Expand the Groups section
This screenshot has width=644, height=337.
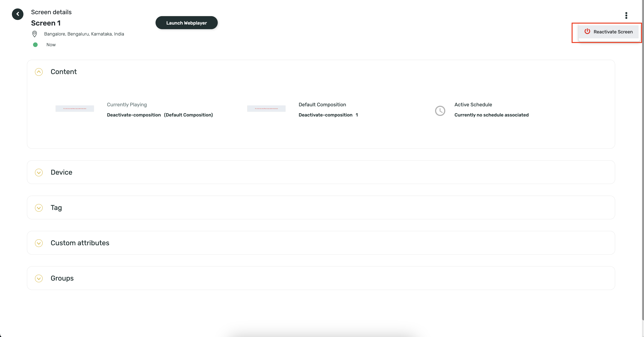pyautogui.click(x=39, y=278)
